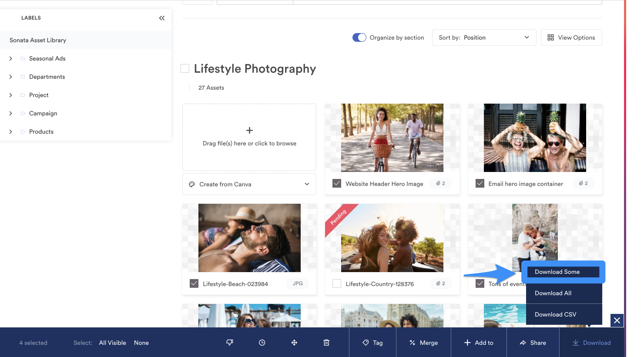Click the Tag button in the toolbar

[373, 343]
